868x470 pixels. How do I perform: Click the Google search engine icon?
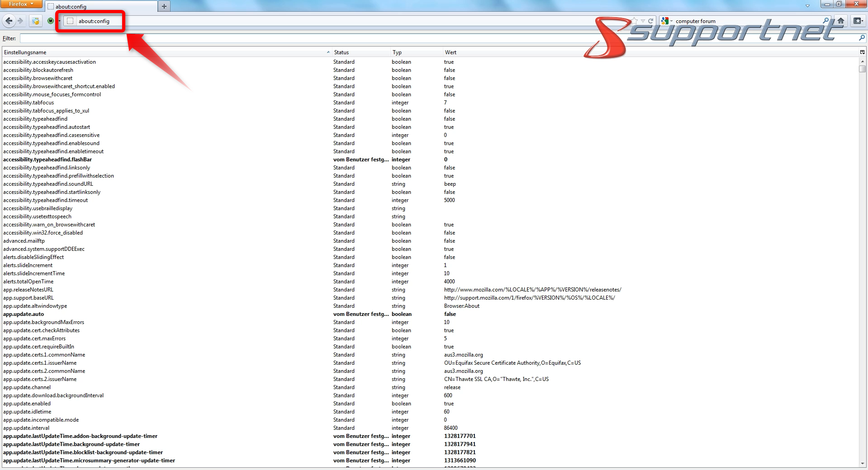[x=664, y=21]
